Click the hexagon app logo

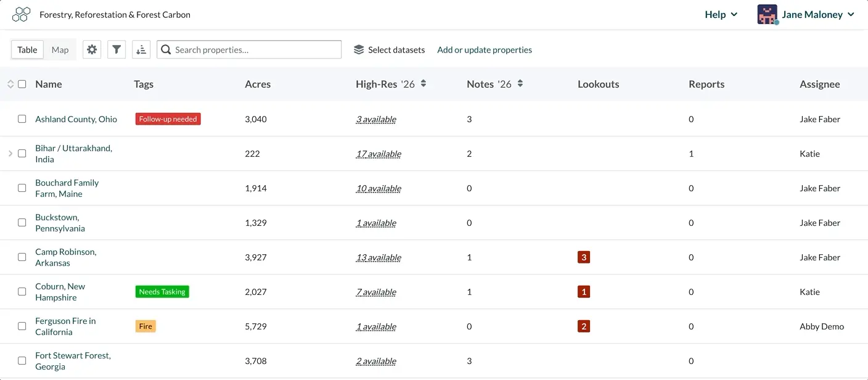(22, 14)
